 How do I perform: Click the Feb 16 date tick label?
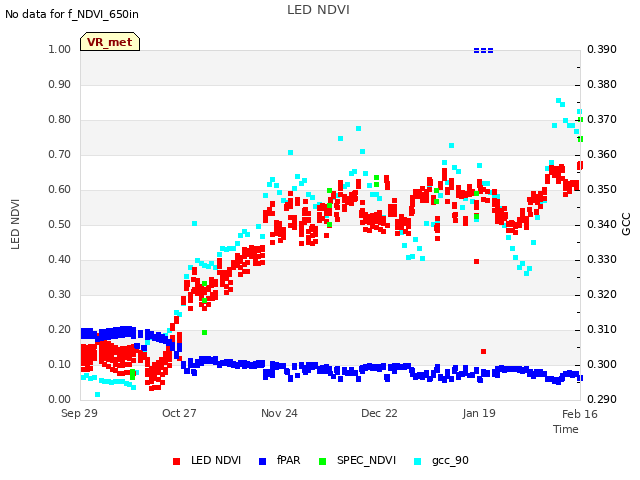(x=580, y=414)
